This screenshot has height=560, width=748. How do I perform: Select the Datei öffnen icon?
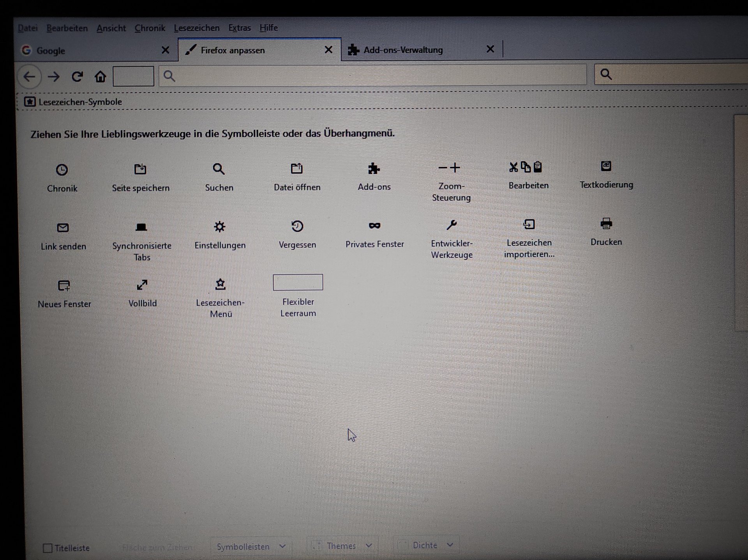[x=296, y=168]
